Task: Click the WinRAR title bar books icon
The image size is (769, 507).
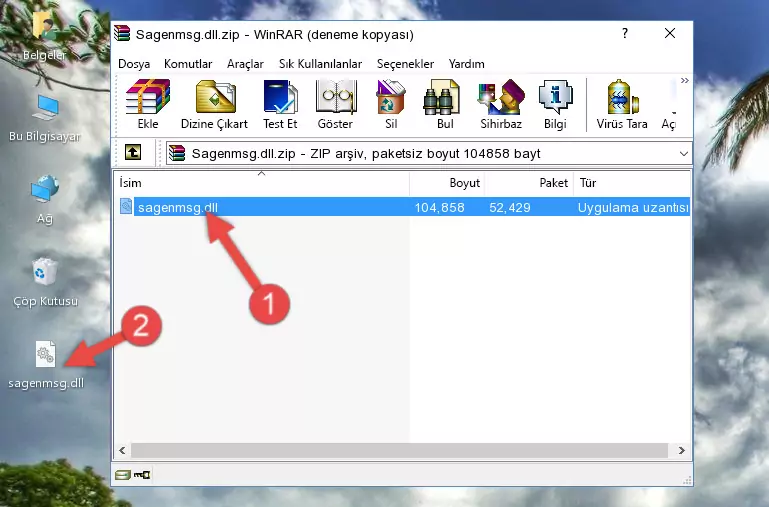Action: (122, 33)
